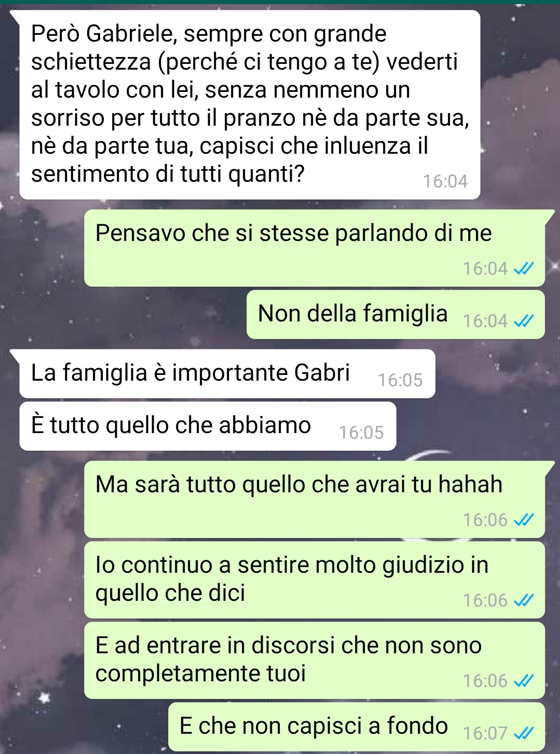Select the 'E che non capisci a fondo' message
Viewport: 560px width, 754px height.
pyautogui.click(x=357, y=727)
